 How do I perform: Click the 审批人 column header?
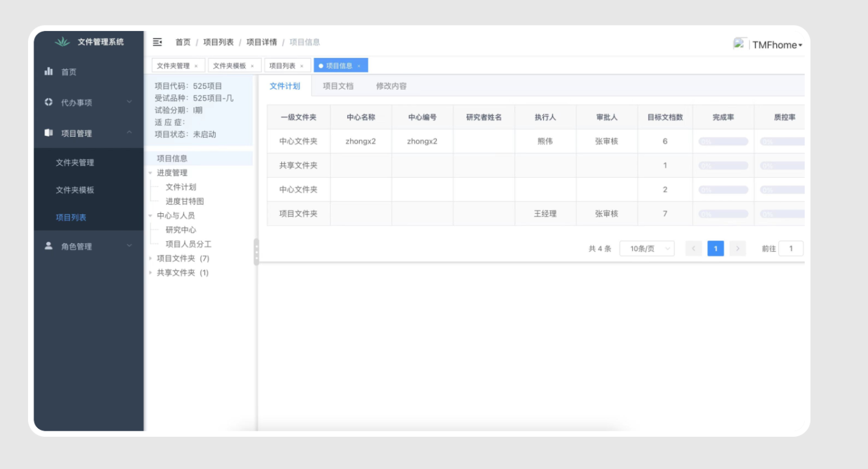pyautogui.click(x=607, y=118)
